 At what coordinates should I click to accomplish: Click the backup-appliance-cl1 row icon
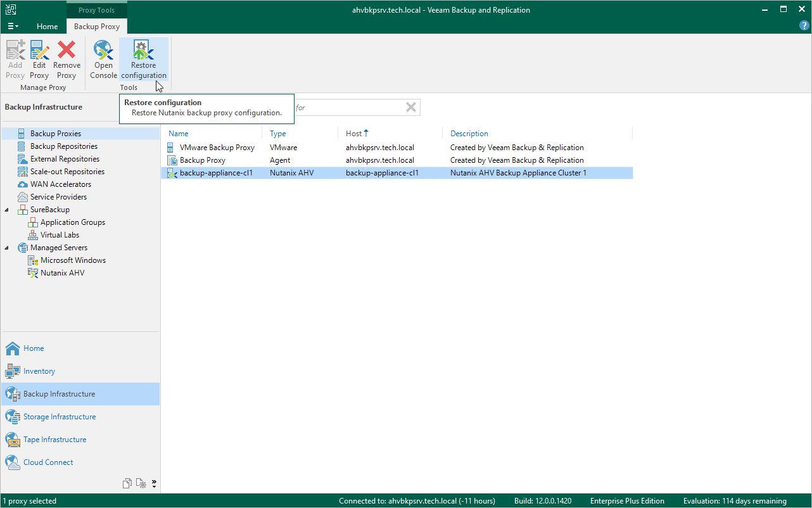pos(171,173)
